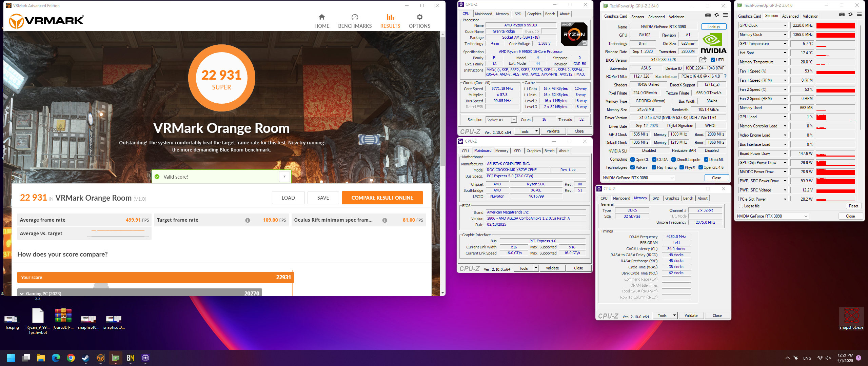The image size is (868, 366).
Task: Open the OPTIONS gear in VRMark
Action: (419, 21)
